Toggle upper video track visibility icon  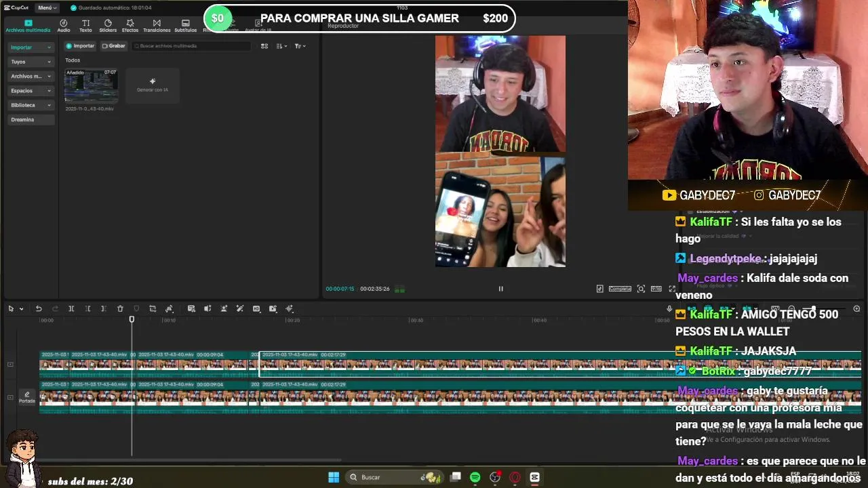click(10, 365)
